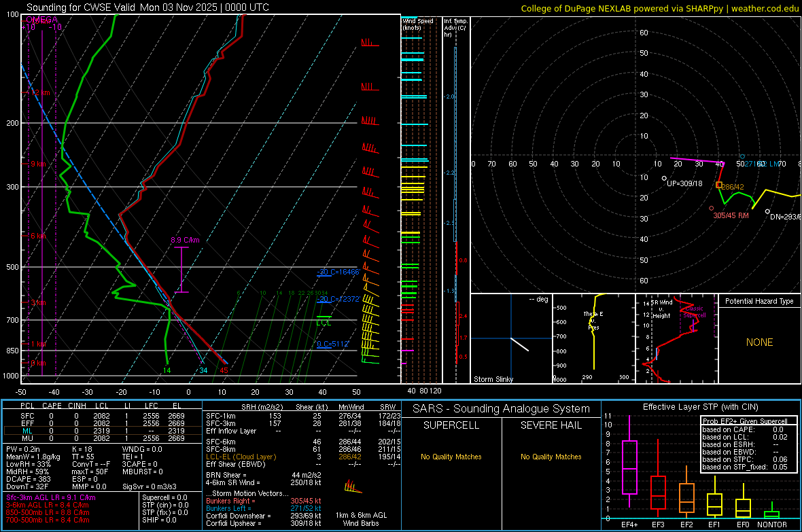Click the based on STPC: 0.06 line

point(745,459)
